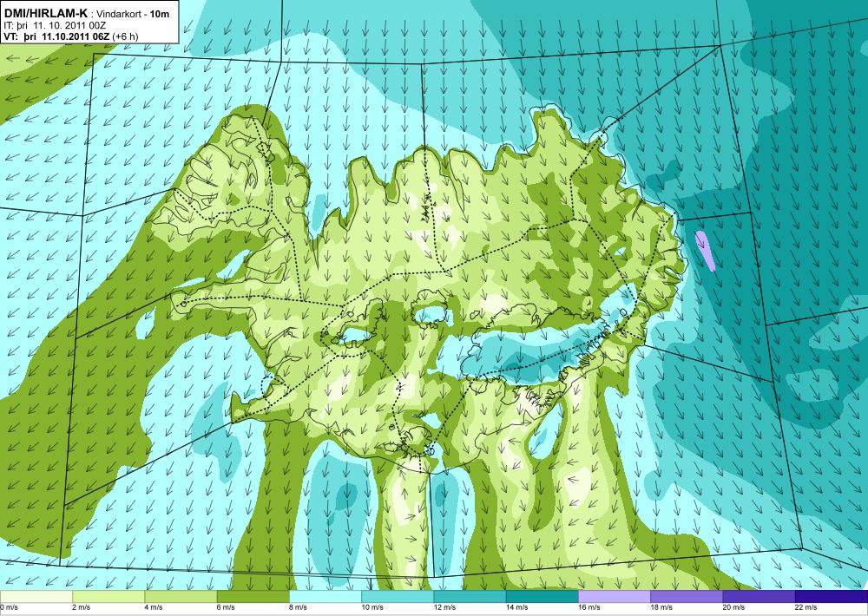The width and height of the screenshot is (868, 616).
Task: Click the "6 m/s" legend label
Action: [226, 607]
